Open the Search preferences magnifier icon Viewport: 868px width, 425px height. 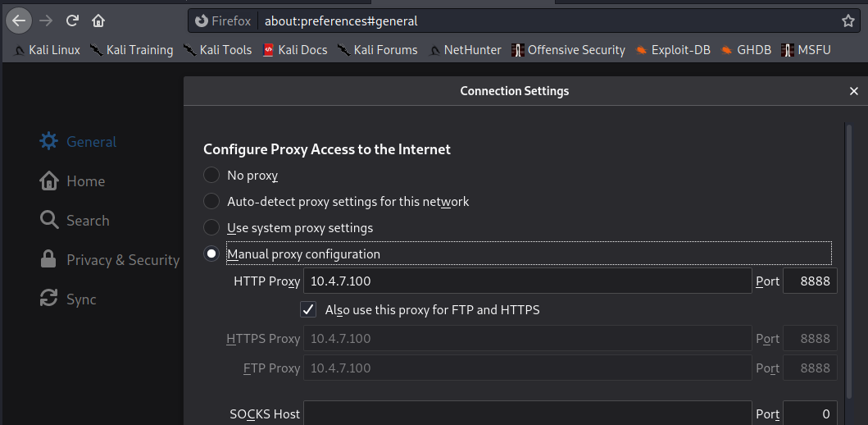coord(49,220)
